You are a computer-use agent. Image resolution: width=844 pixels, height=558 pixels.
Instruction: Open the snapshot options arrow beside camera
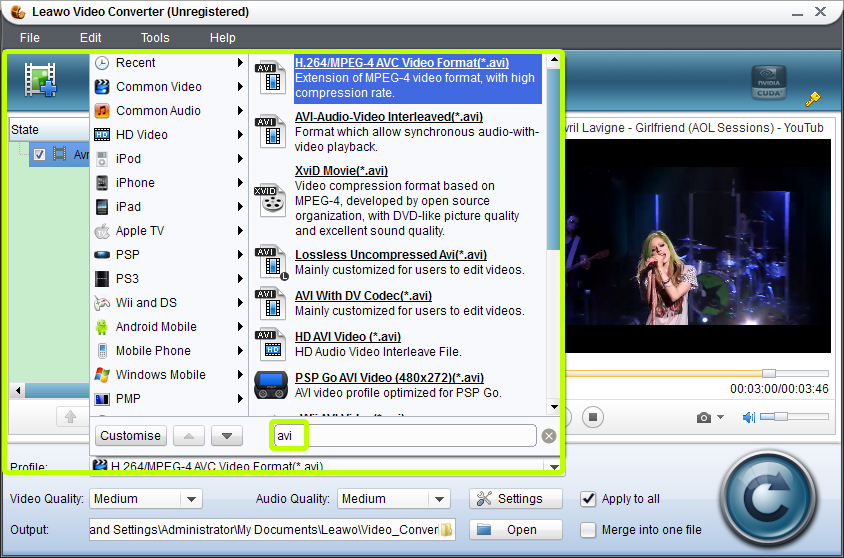click(x=720, y=417)
